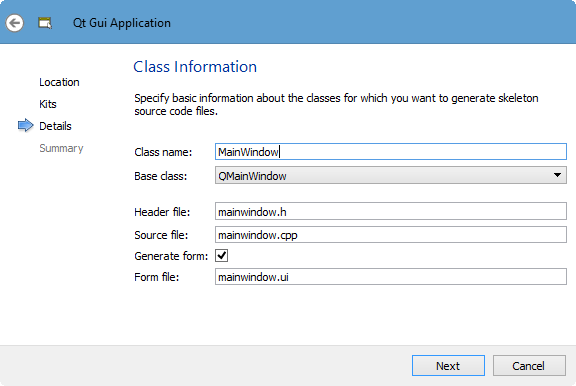Select the Details wizard step
Screen dimensions: 576x386
tap(55, 126)
